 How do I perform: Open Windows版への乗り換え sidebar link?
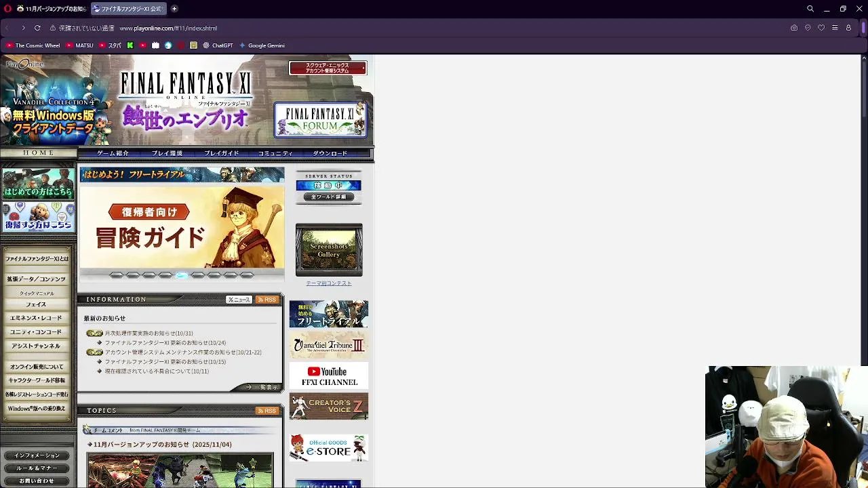(37, 409)
